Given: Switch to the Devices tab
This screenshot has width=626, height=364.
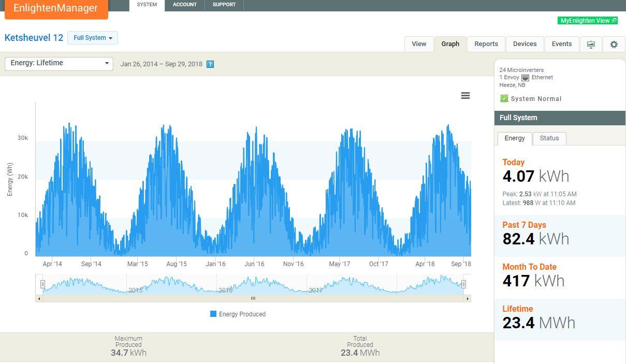Looking at the screenshot, I should (525, 44).
